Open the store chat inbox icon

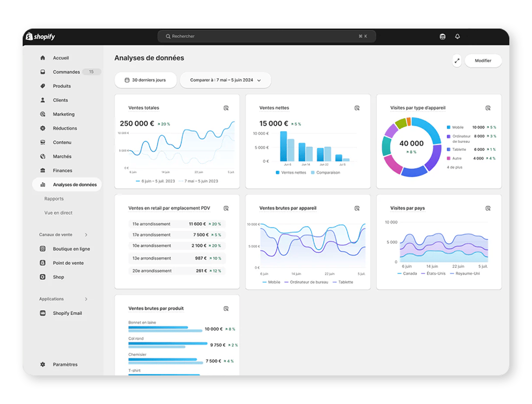442,36
